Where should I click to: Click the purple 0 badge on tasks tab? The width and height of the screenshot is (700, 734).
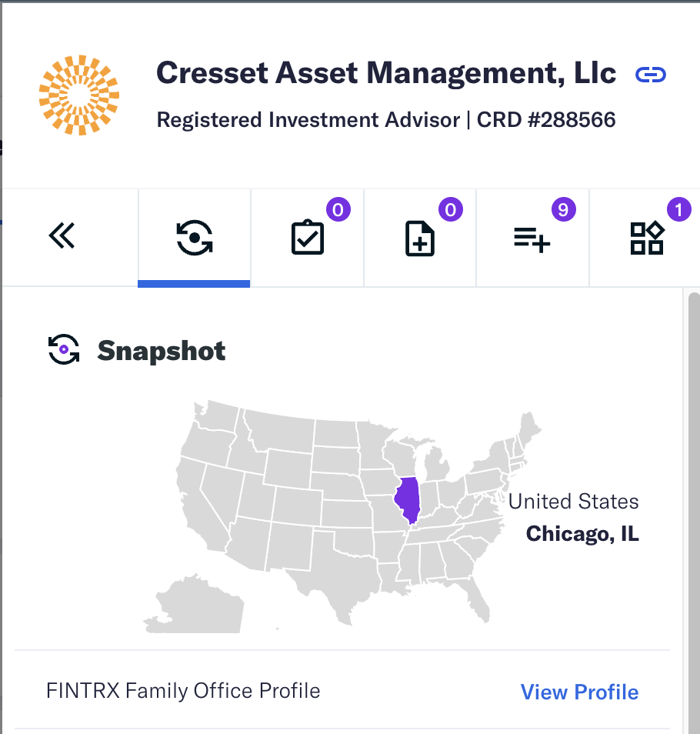click(338, 210)
